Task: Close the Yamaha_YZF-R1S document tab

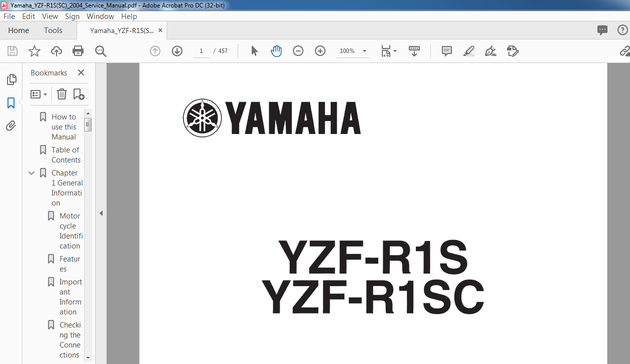Action: coord(160,30)
